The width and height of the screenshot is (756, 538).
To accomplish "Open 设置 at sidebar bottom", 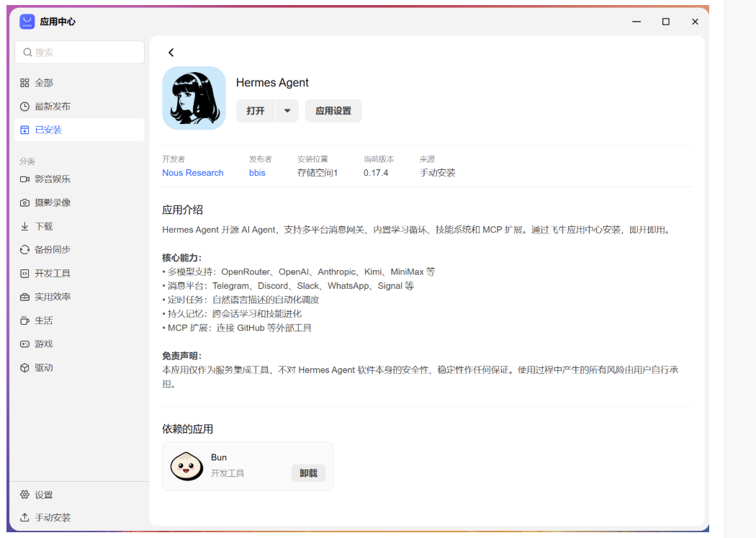I will click(x=79, y=495).
